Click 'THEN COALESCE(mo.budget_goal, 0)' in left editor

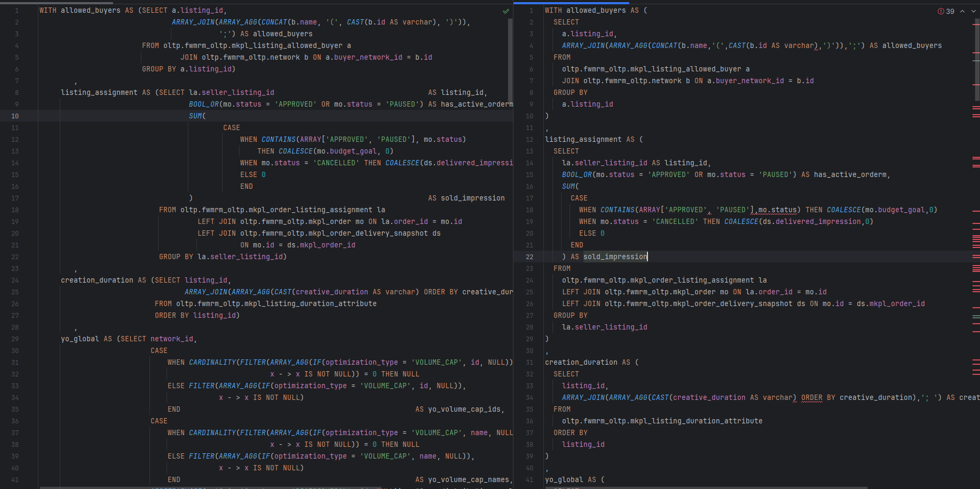coord(326,151)
